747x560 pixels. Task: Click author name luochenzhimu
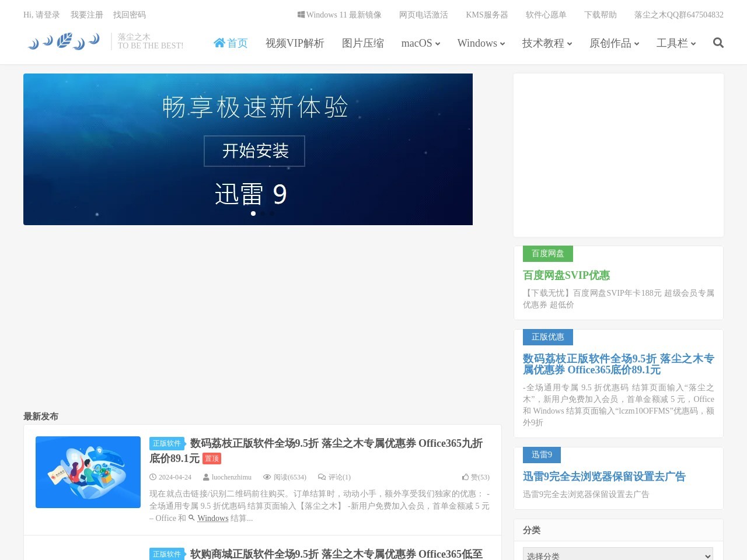click(232, 477)
